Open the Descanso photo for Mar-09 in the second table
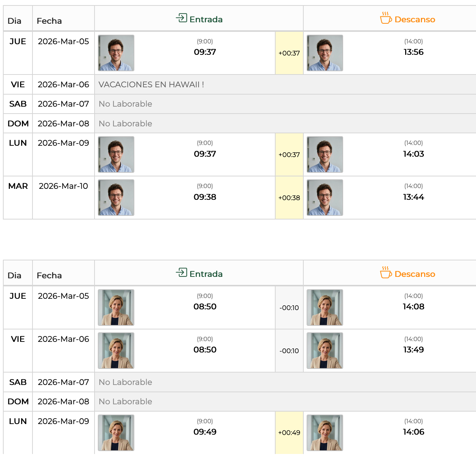476x458 pixels. pos(325,433)
